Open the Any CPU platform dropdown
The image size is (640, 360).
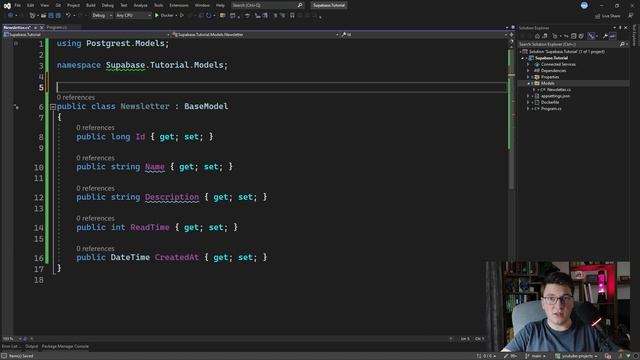[x=133, y=16]
